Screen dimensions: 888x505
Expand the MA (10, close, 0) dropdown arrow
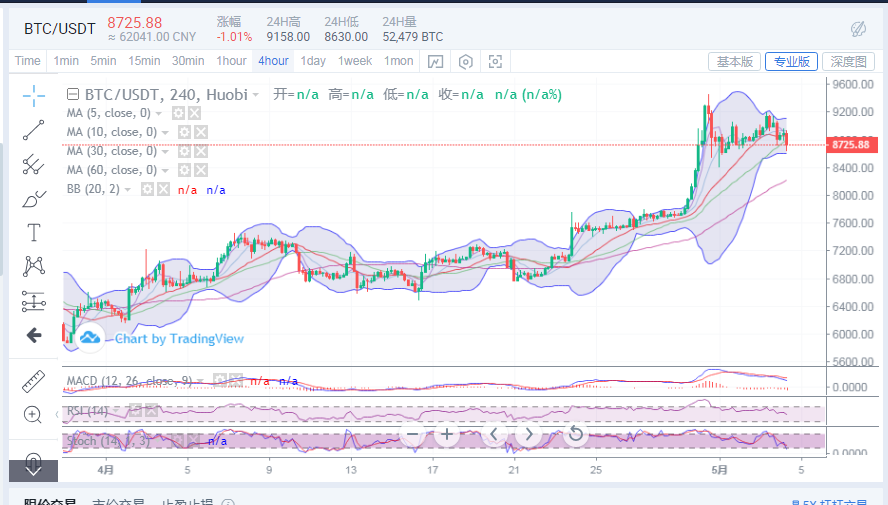(167, 133)
